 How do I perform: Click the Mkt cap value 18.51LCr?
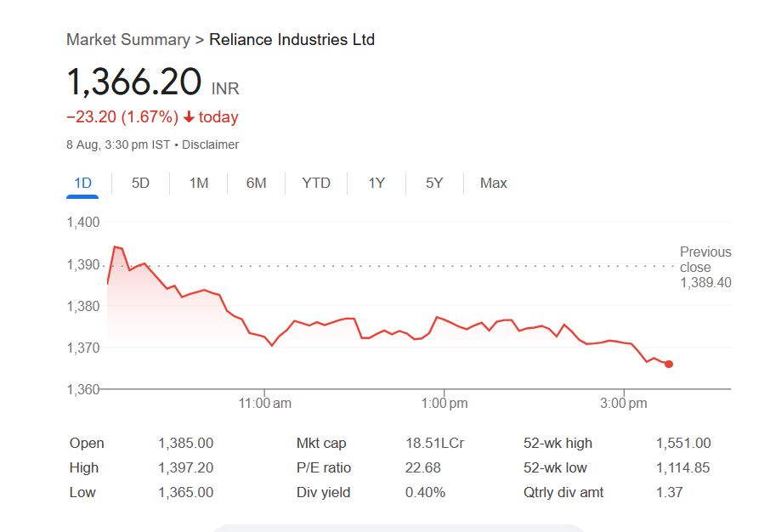point(434,443)
